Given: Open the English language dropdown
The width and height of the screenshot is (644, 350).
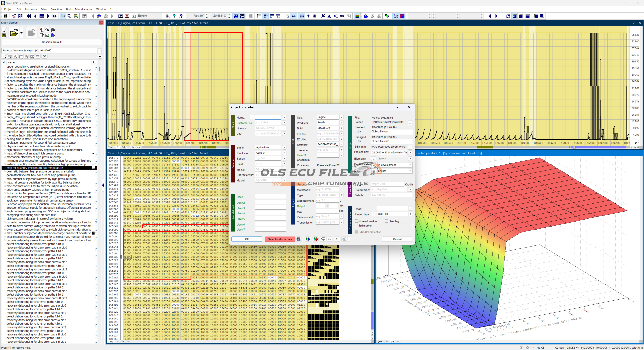Looking at the screenshot, I should pos(410,171).
